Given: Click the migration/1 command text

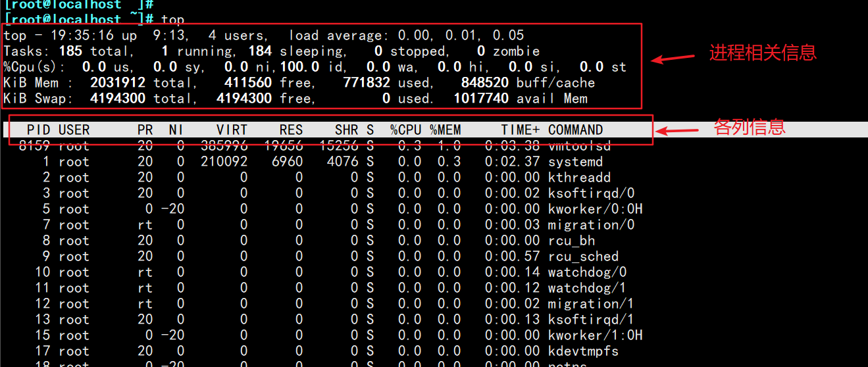Looking at the screenshot, I should [x=591, y=304].
